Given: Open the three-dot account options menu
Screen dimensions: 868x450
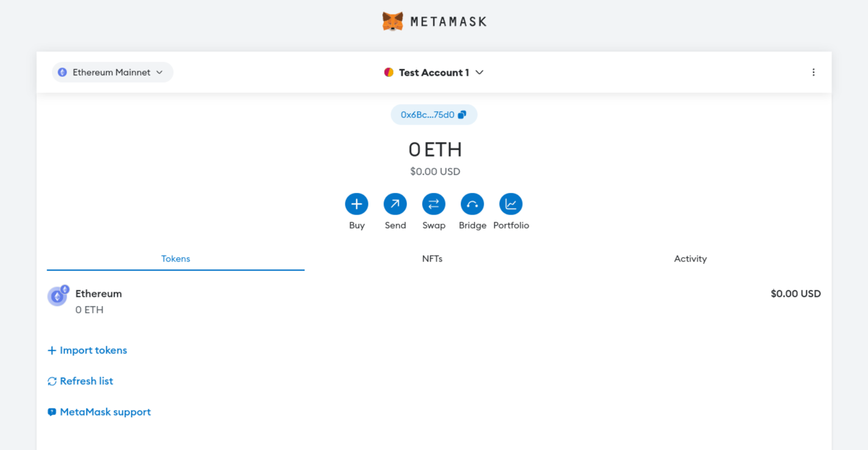Looking at the screenshot, I should (x=813, y=72).
